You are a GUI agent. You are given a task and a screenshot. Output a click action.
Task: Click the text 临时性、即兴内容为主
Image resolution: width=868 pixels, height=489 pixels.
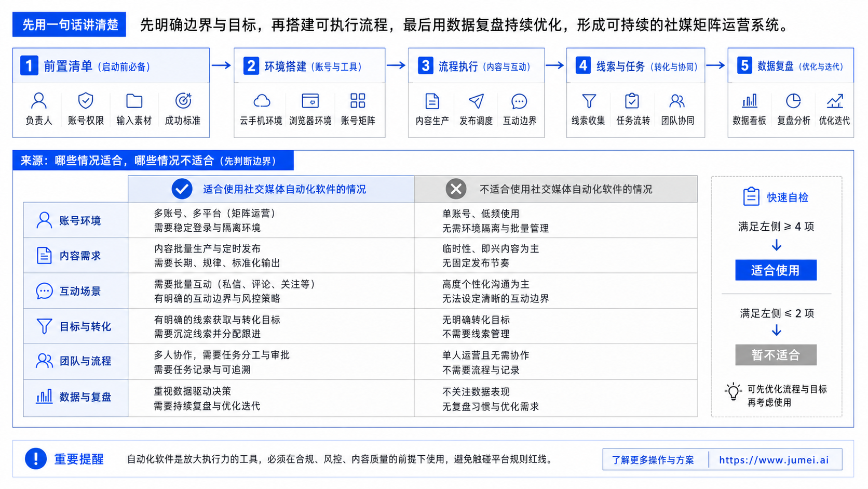[491, 248]
